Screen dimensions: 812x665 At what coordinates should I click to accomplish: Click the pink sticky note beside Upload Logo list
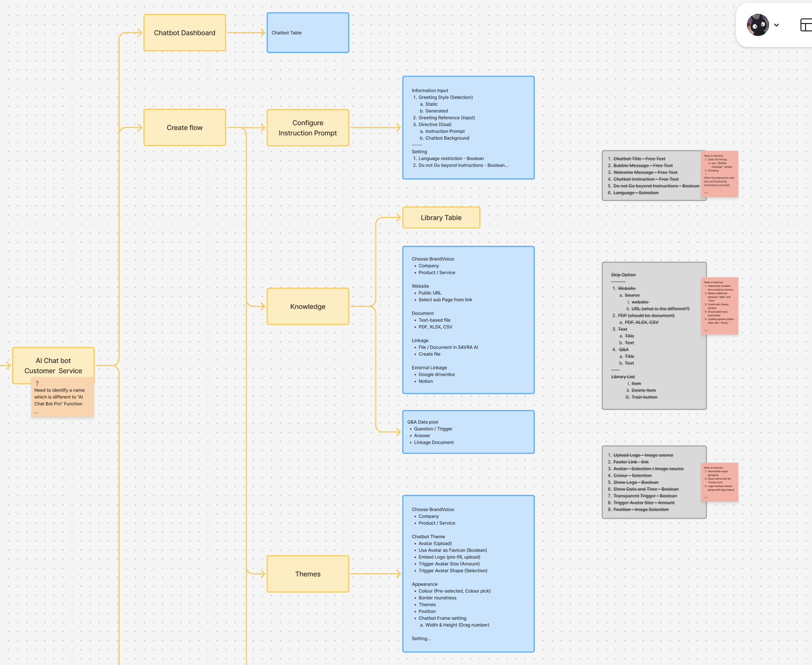[x=719, y=482]
